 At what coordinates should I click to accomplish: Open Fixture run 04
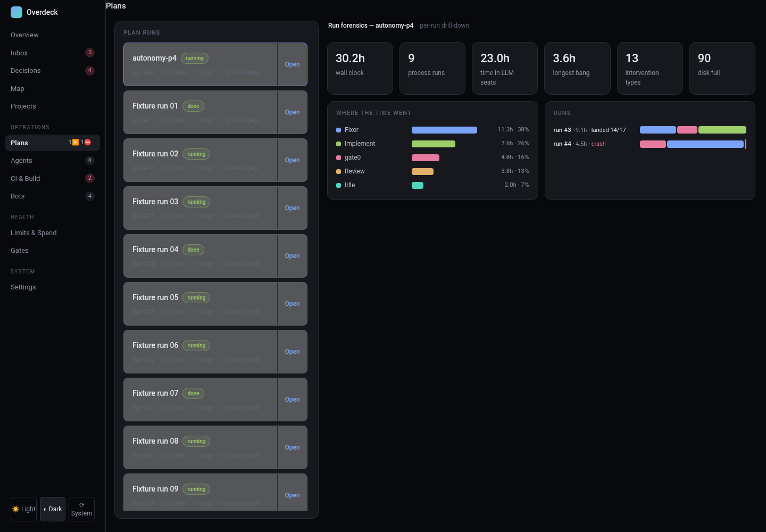pos(292,256)
